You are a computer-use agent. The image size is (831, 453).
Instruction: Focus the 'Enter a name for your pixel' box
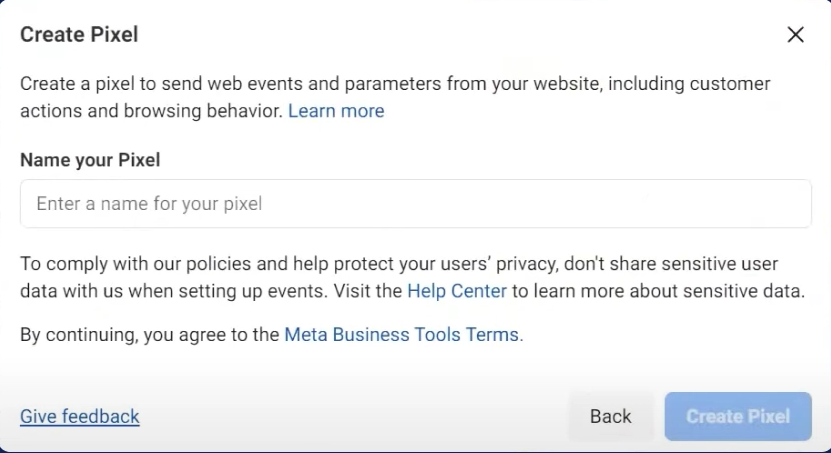pyautogui.click(x=415, y=204)
